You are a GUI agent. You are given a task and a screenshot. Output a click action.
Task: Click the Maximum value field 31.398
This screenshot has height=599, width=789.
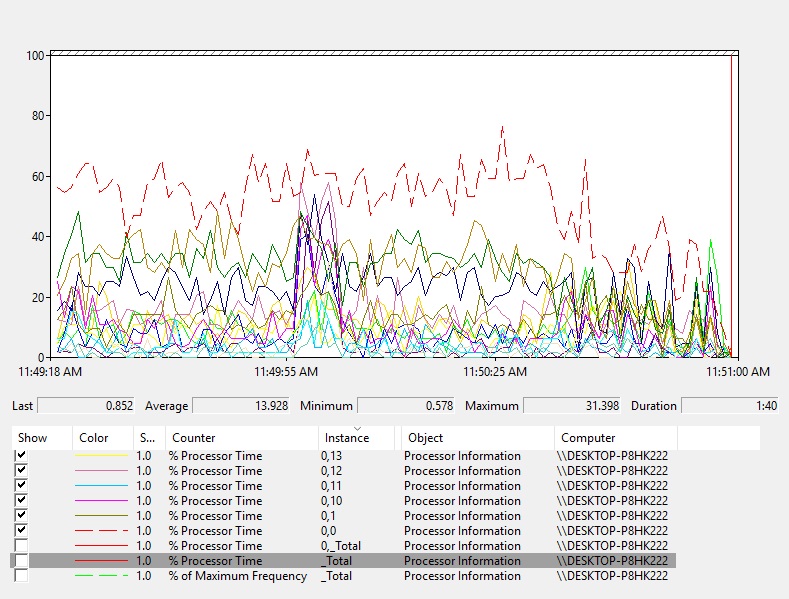[x=572, y=406]
